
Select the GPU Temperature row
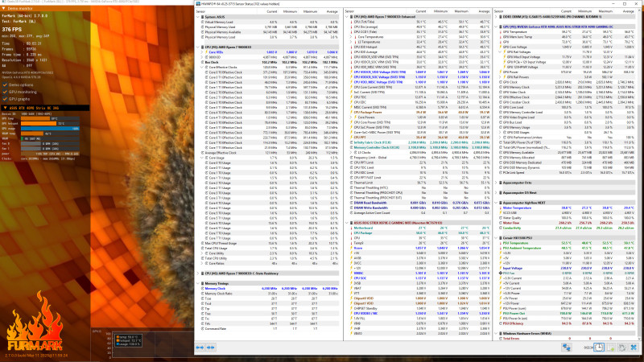[566, 31]
